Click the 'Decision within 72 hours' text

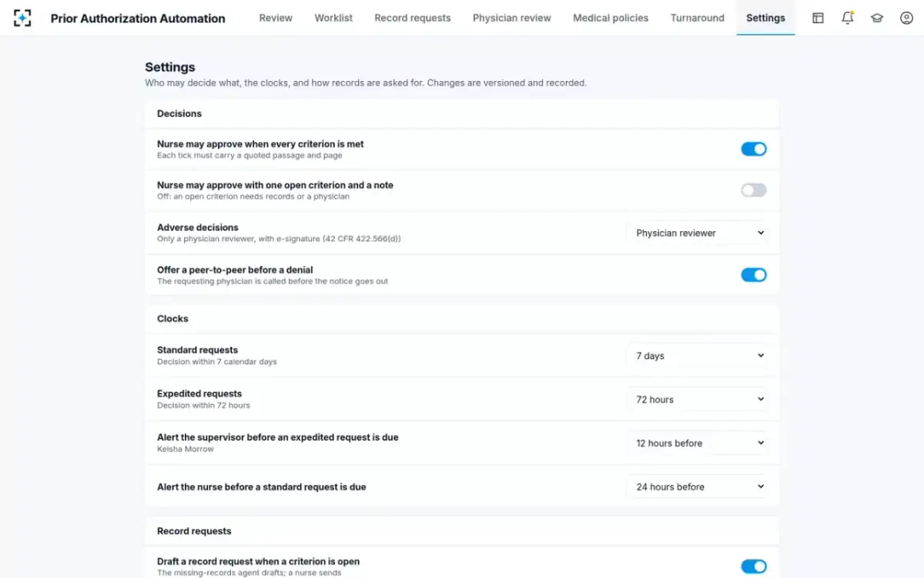click(x=203, y=405)
